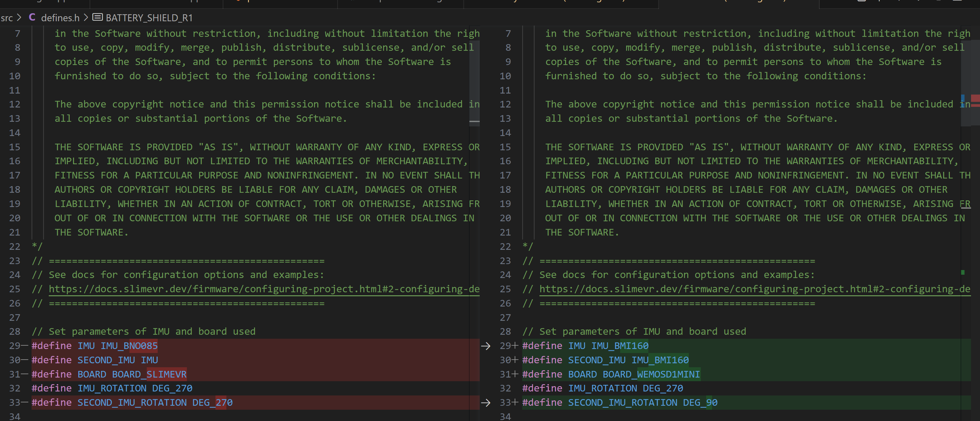Screen dimensions: 980x421
Task: Open the BATTERY_SHIELD_R1 symbol breadcrumb
Action: 149,18
